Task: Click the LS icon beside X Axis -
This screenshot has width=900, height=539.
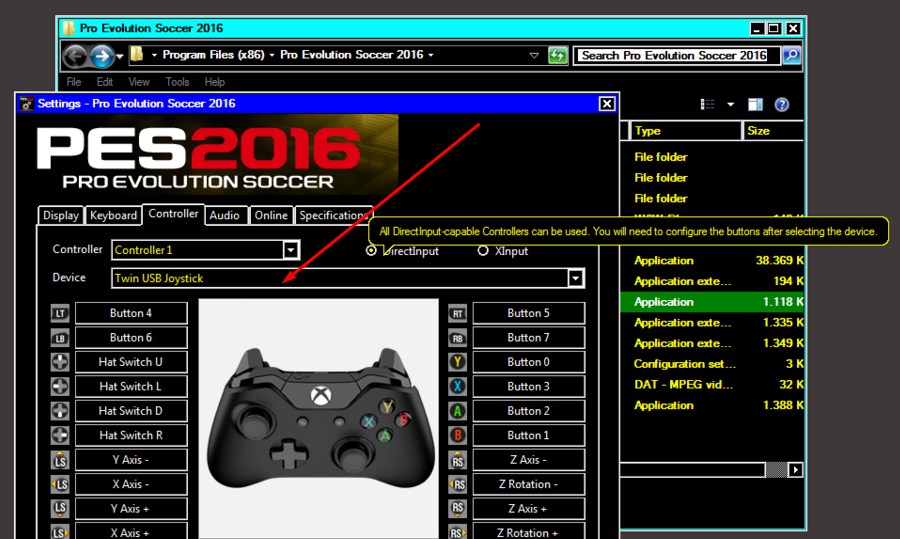Action: [60, 484]
